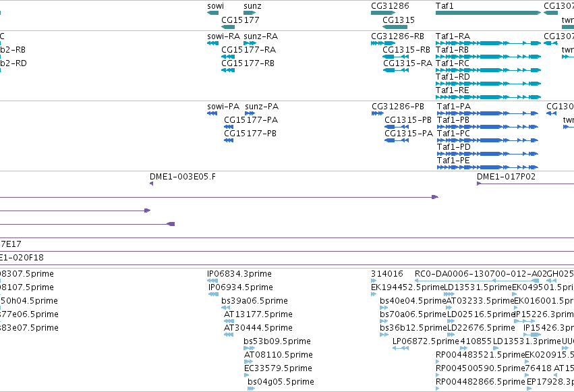Click EST RP004483521.5prime

[x=480, y=355]
